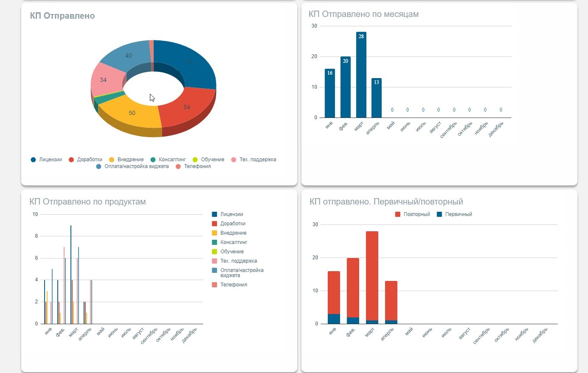588x373 pixels.
Task: Click the Повторный legend entry
Action: [x=413, y=214]
